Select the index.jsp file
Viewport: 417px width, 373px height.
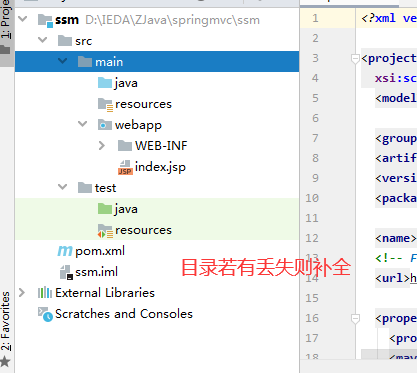160,167
